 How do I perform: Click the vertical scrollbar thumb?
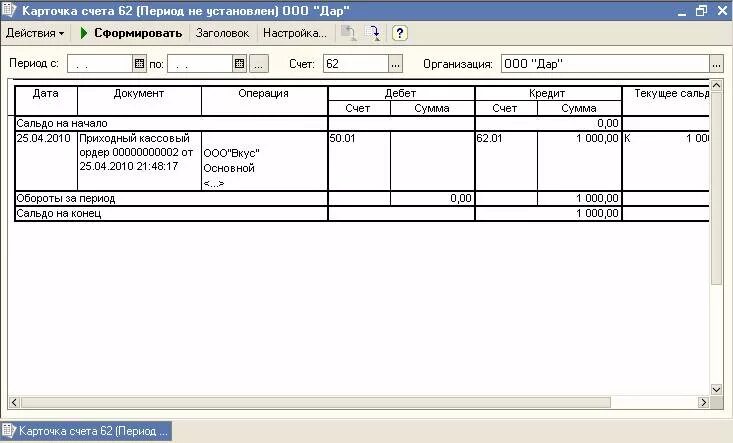[716, 187]
